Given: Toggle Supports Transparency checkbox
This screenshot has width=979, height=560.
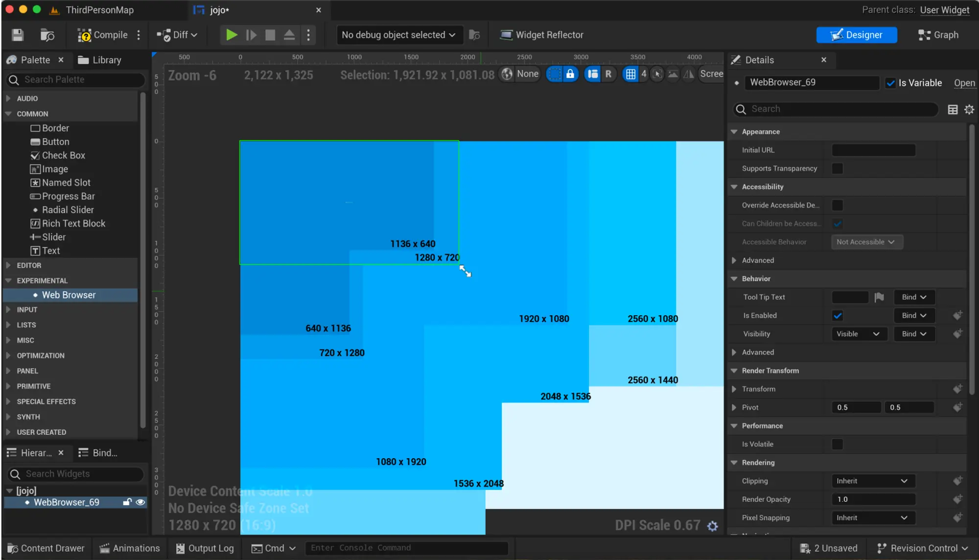Looking at the screenshot, I should tap(838, 169).
